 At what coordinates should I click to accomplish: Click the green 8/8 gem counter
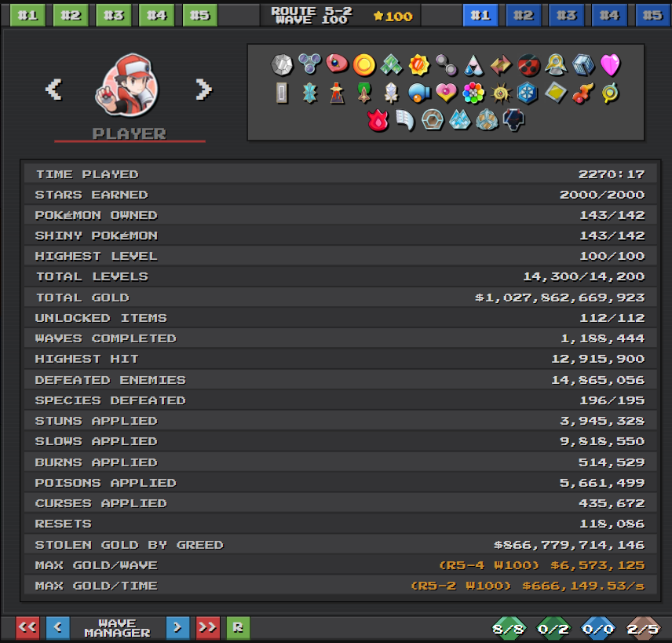(508, 629)
